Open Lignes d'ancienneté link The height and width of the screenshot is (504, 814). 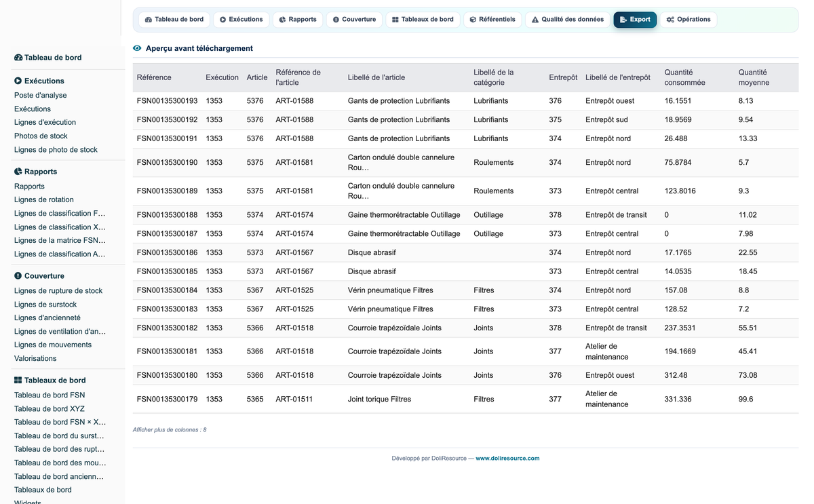(47, 318)
